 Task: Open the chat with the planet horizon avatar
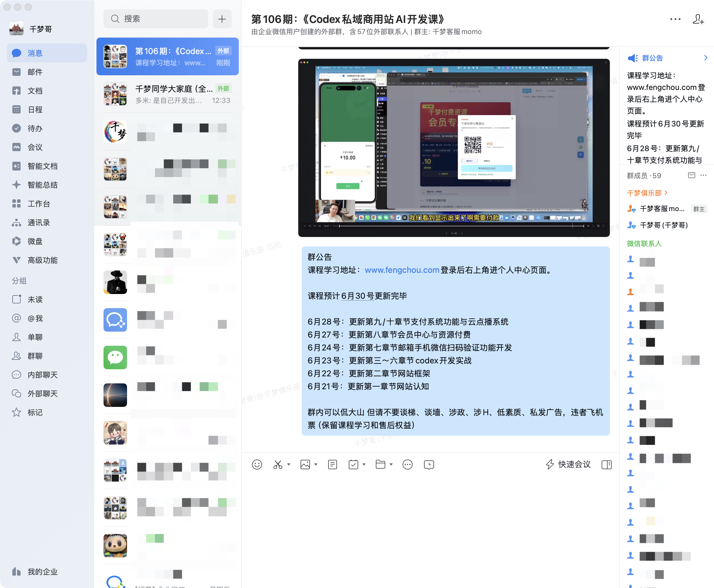167,395
